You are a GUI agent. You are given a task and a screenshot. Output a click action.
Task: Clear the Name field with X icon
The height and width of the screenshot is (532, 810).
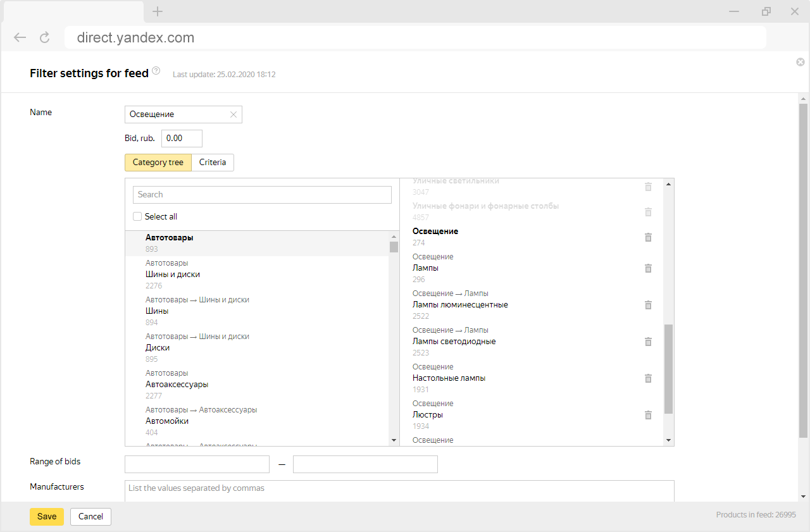point(234,114)
